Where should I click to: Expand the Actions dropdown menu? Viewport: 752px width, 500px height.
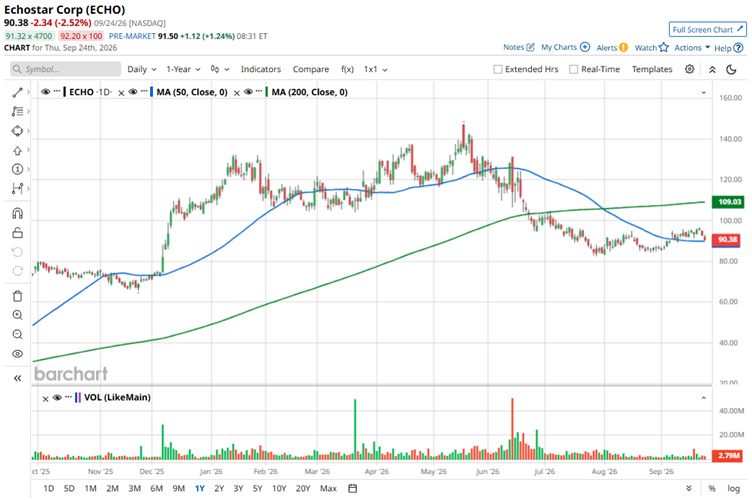point(692,47)
